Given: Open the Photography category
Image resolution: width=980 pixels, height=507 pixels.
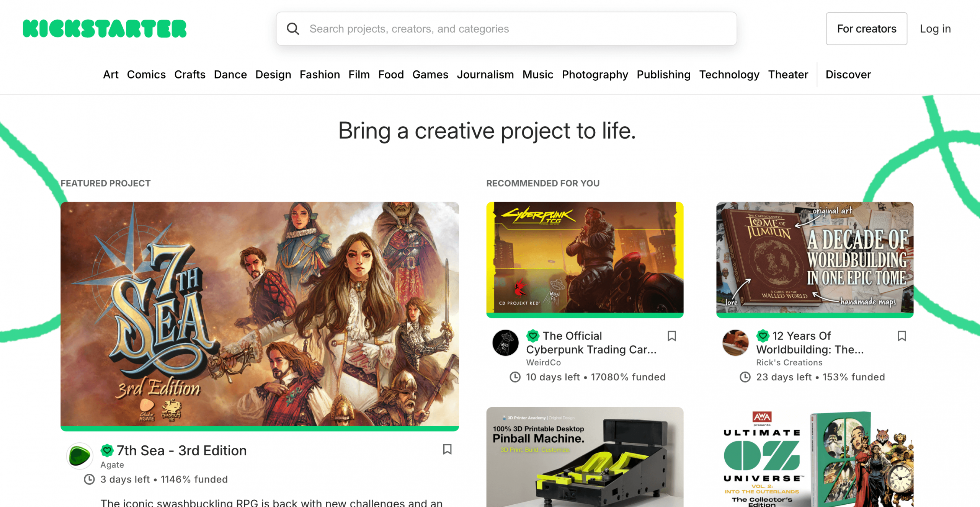Looking at the screenshot, I should (x=595, y=75).
